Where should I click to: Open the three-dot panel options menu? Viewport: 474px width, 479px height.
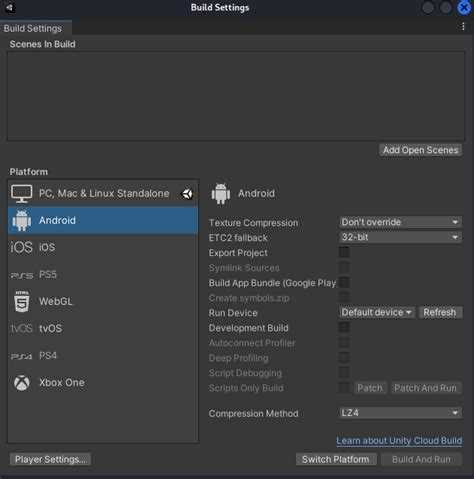click(463, 27)
